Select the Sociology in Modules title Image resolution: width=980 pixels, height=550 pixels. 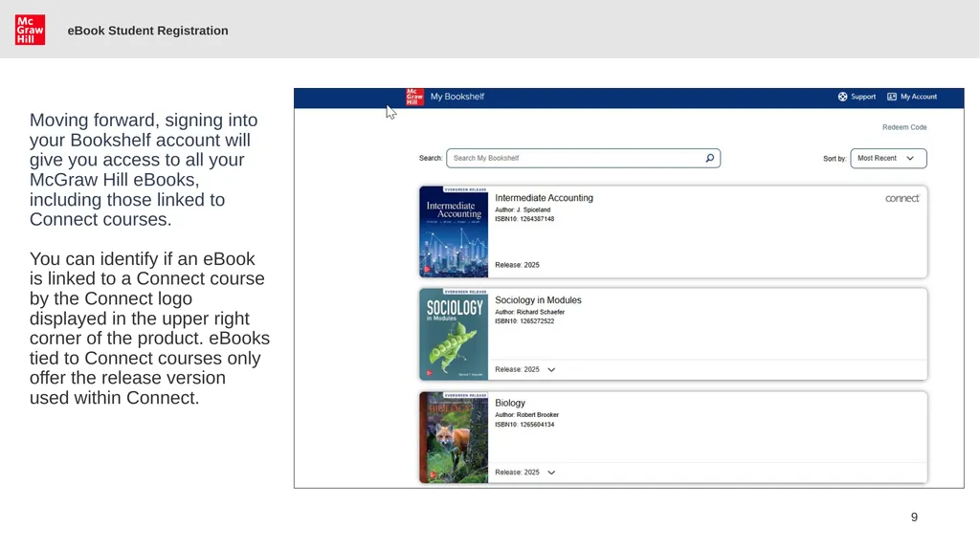(x=538, y=300)
